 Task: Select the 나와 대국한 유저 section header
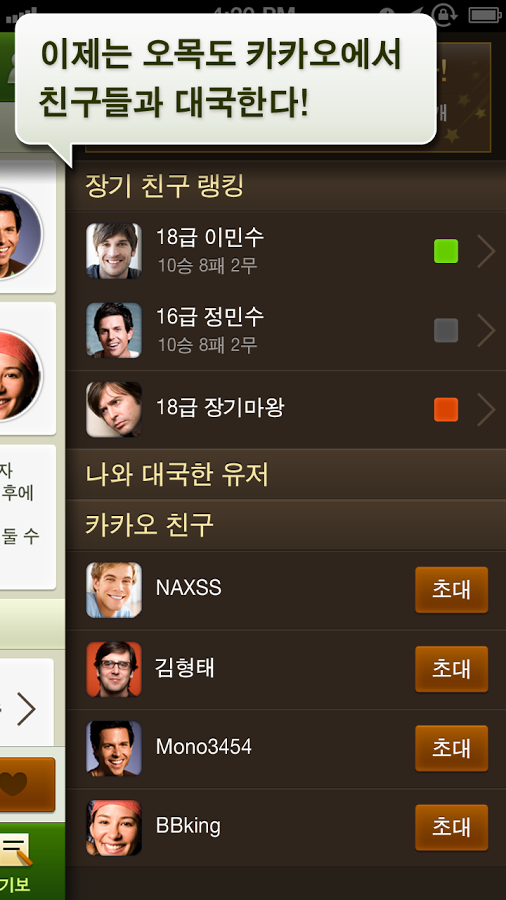click(x=286, y=475)
